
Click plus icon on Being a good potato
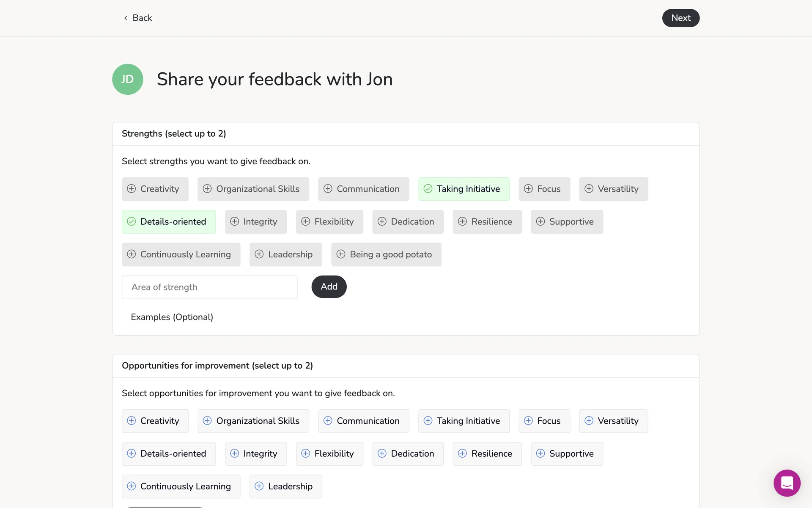341,254
